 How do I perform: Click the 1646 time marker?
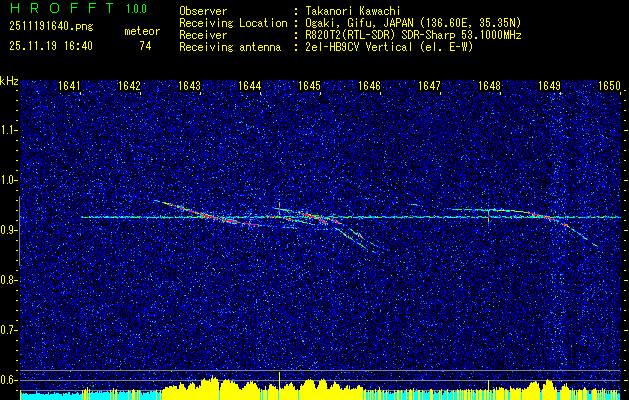pos(369,86)
